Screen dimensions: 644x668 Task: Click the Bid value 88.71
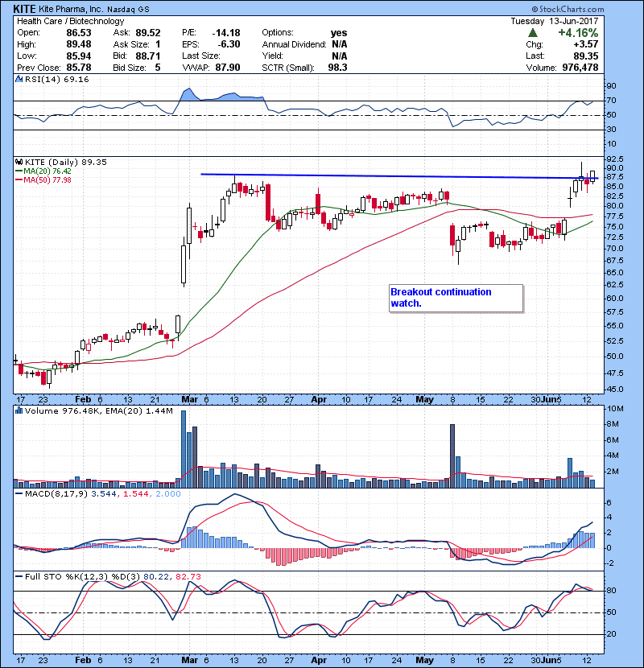(148, 56)
